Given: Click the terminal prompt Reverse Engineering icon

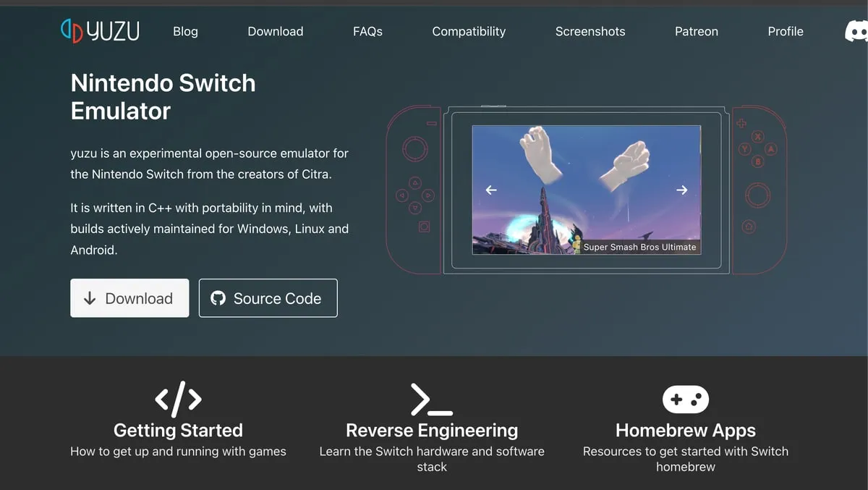Looking at the screenshot, I should click(432, 399).
